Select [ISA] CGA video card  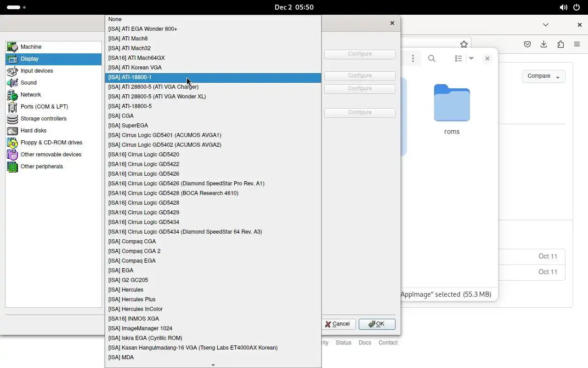point(213,116)
